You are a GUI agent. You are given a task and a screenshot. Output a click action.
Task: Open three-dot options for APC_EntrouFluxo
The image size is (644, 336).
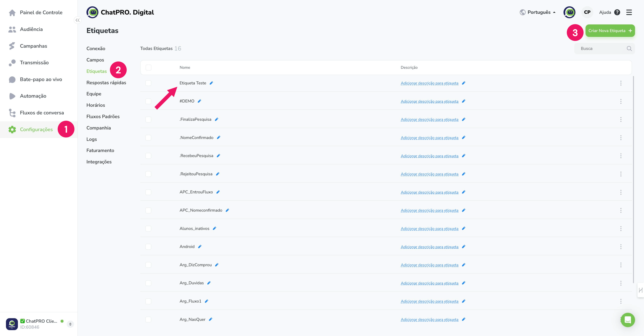click(x=621, y=192)
